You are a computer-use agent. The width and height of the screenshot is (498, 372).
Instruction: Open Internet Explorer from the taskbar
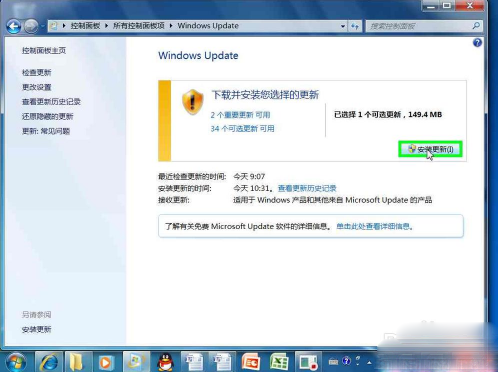pos(49,362)
